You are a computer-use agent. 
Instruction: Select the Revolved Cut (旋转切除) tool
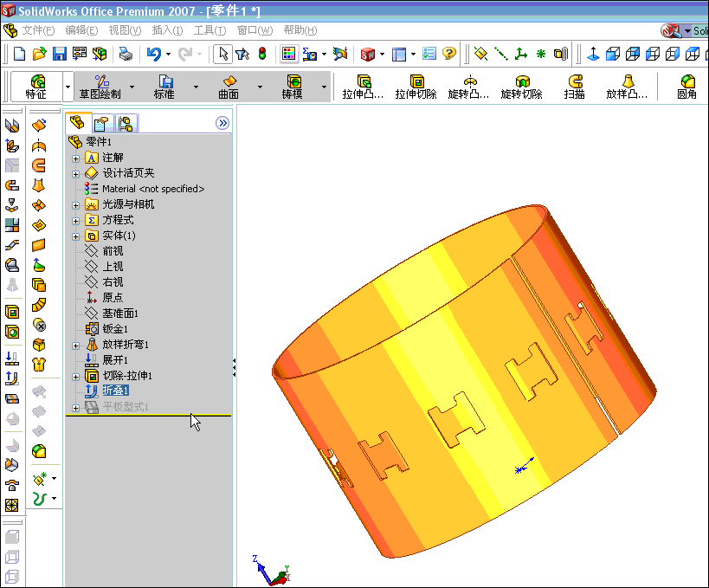(522, 87)
